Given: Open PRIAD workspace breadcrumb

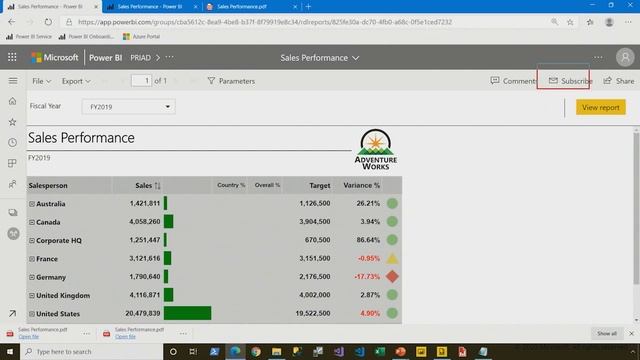Looking at the screenshot, I should coord(140,58).
